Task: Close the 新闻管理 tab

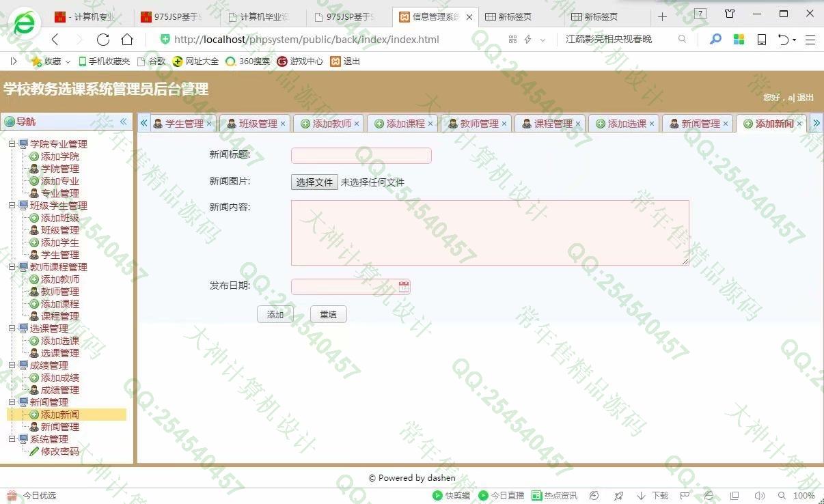Action: pos(726,124)
